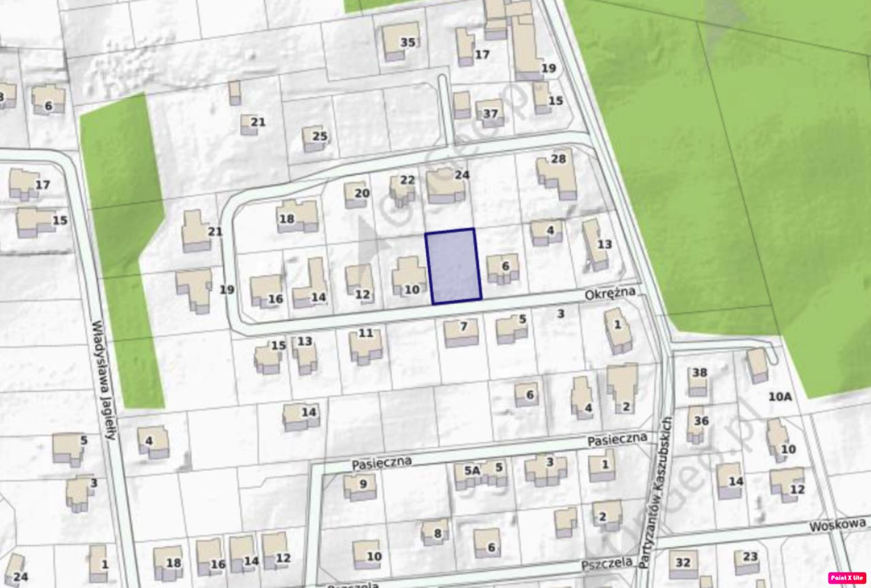Select house number 23 label
The width and height of the screenshot is (871, 588).
pos(750,557)
